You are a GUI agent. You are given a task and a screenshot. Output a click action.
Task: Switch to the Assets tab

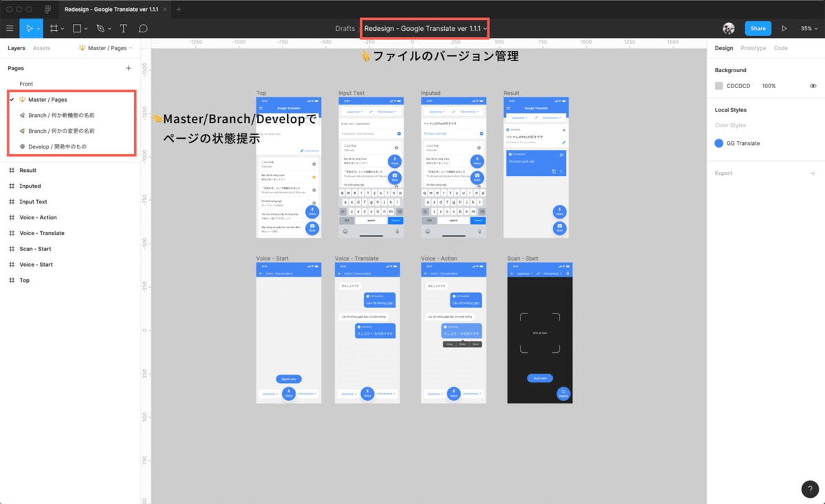pyautogui.click(x=41, y=48)
